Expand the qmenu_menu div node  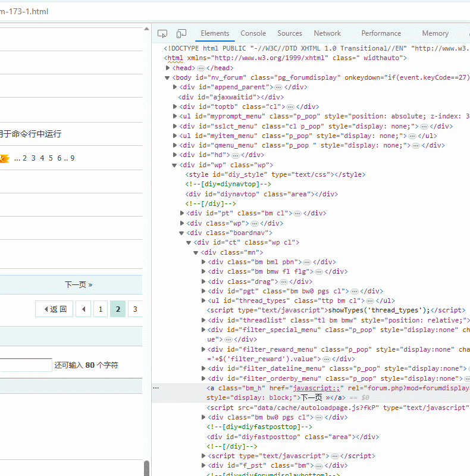click(x=174, y=145)
